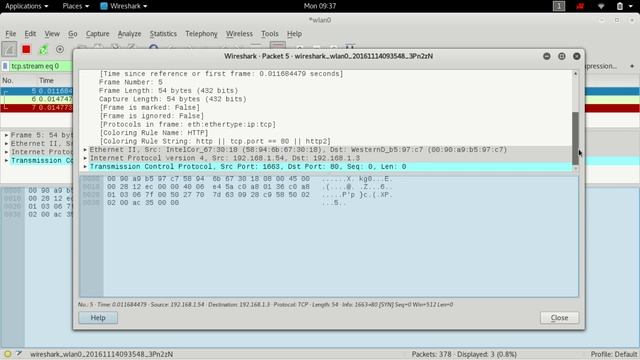Click the capture file properties pencil icon
Screen dimensions: 640x360
click(x=19, y=354)
